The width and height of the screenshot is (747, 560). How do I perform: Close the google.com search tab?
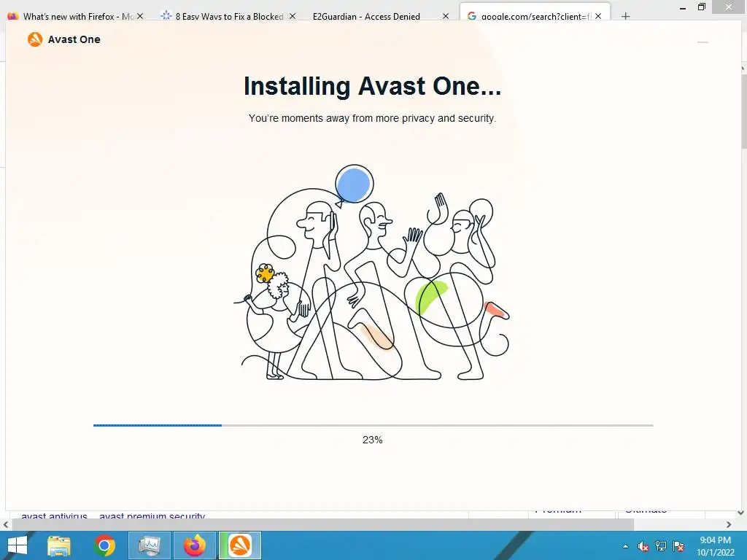tap(598, 16)
